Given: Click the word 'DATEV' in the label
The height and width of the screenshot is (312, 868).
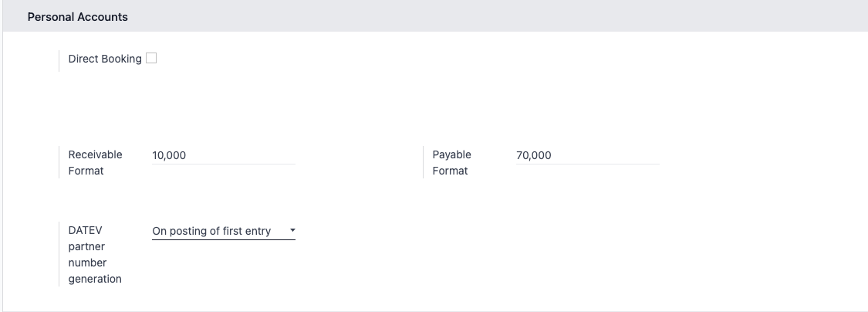Looking at the screenshot, I should coord(85,230).
